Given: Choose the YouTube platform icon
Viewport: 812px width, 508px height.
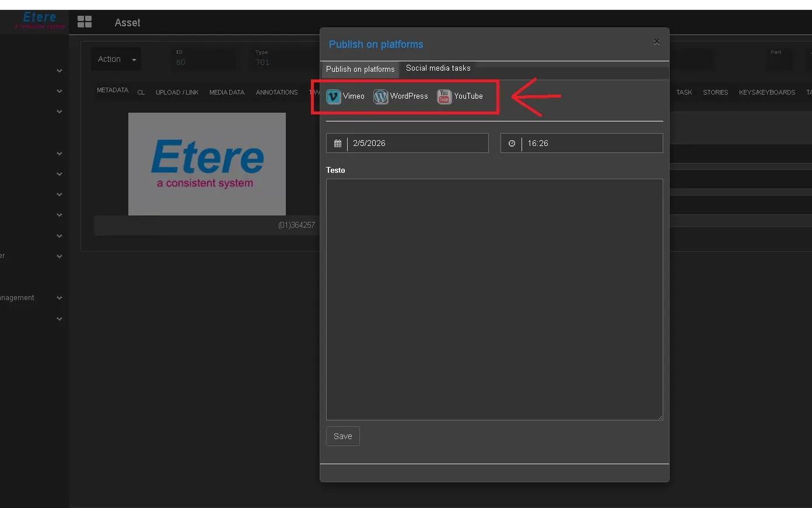Looking at the screenshot, I should 444,96.
